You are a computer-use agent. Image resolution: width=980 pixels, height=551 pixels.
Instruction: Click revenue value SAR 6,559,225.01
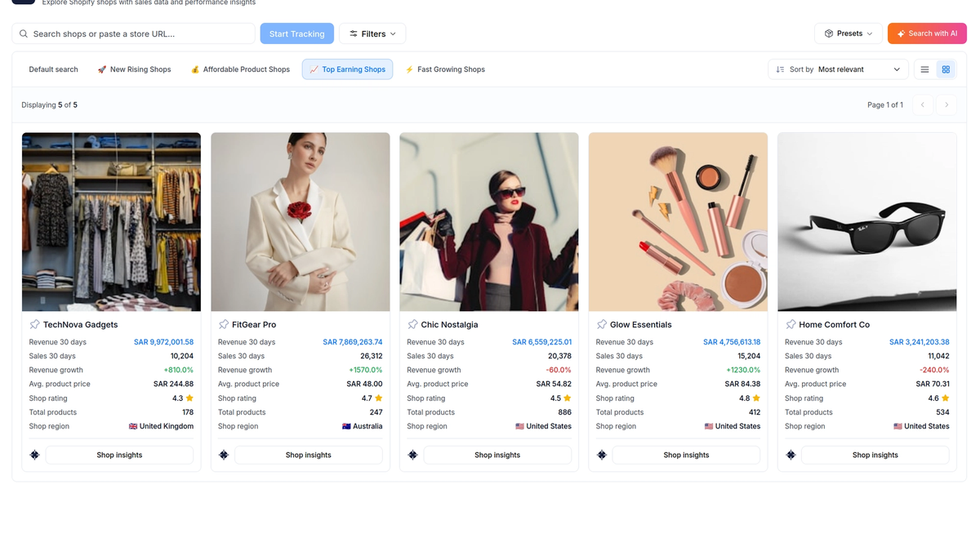click(x=542, y=342)
